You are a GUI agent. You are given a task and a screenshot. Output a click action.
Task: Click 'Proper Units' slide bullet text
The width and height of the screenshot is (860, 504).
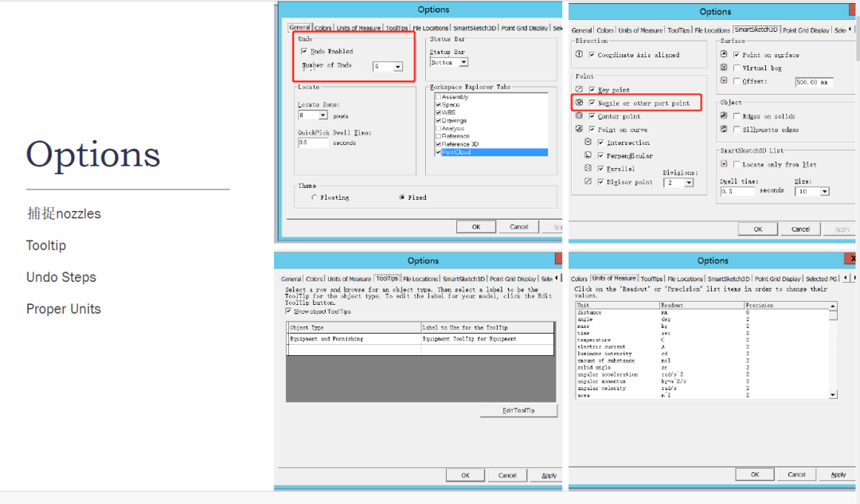coord(64,309)
